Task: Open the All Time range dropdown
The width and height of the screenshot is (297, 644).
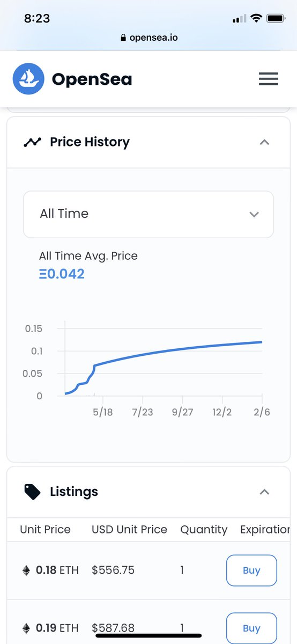Action: pyautogui.click(x=148, y=214)
